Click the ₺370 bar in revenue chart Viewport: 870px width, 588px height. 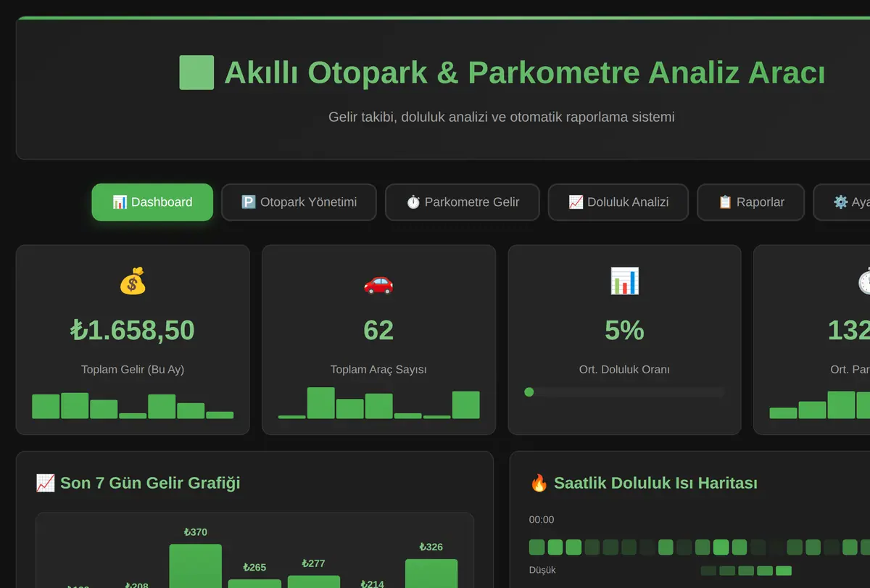196,566
